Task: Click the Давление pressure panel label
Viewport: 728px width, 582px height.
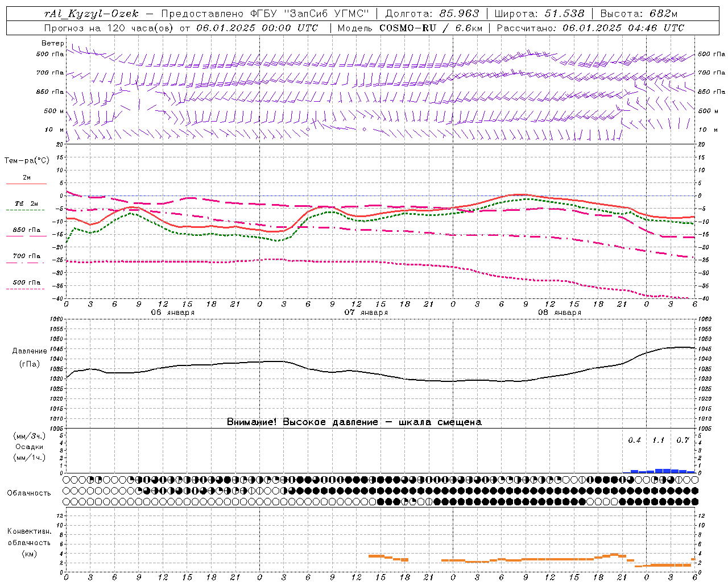Action: 30,351
